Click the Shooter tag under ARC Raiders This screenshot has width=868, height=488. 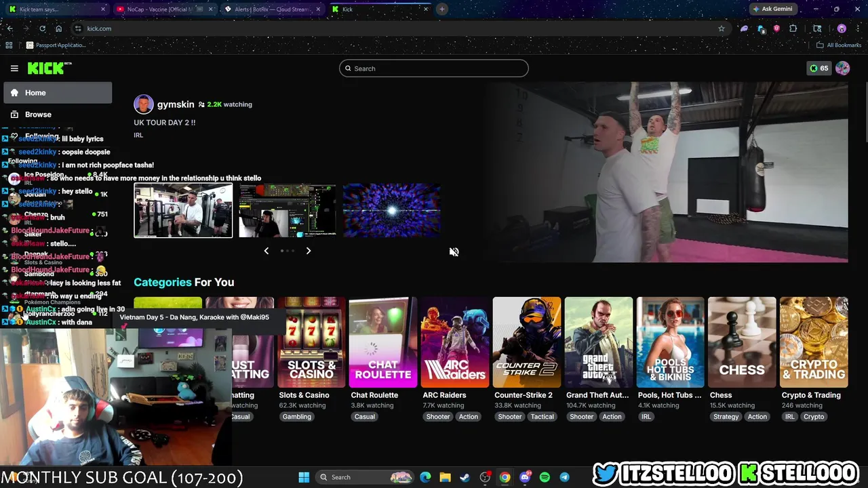pyautogui.click(x=438, y=417)
